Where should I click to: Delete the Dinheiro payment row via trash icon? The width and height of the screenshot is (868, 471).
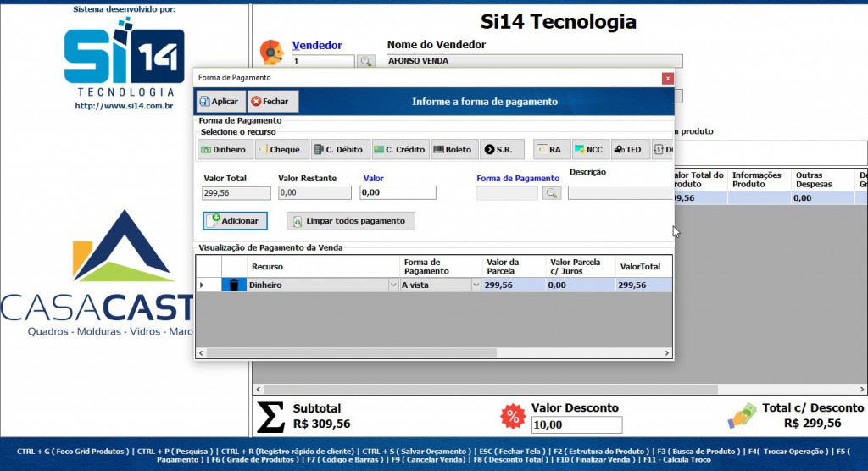pos(231,285)
